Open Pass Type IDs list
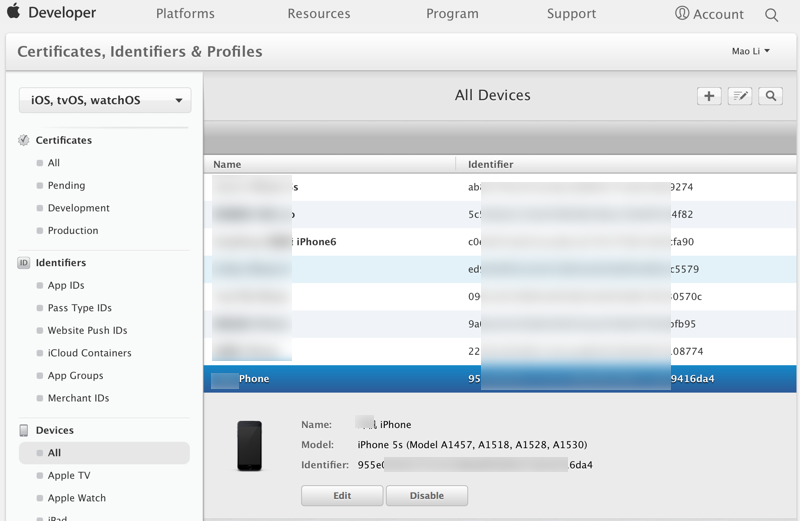 coord(80,308)
